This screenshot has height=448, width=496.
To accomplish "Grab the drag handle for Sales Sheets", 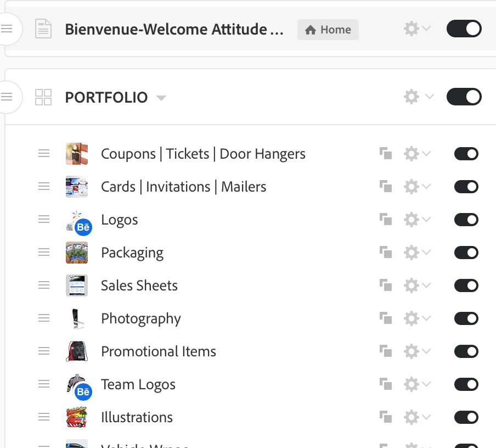I will [44, 285].
